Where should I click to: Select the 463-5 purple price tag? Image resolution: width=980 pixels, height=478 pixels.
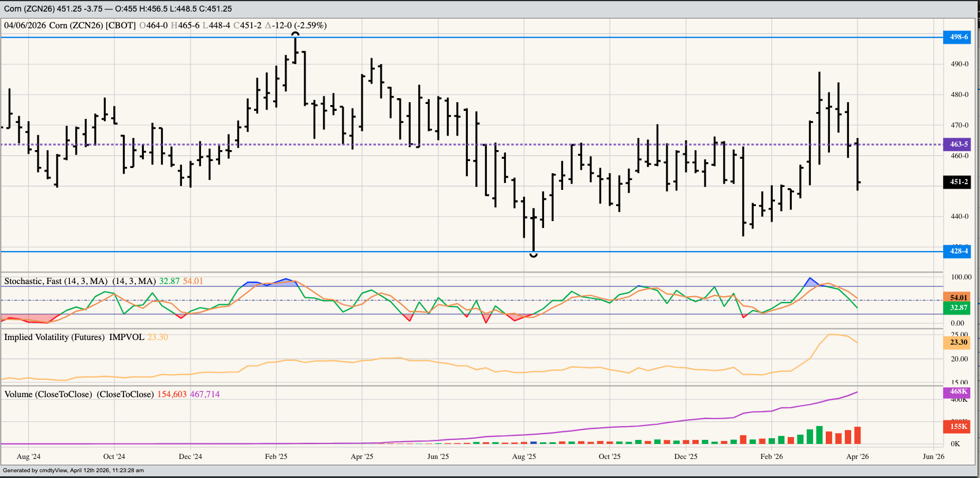(957, 144)
